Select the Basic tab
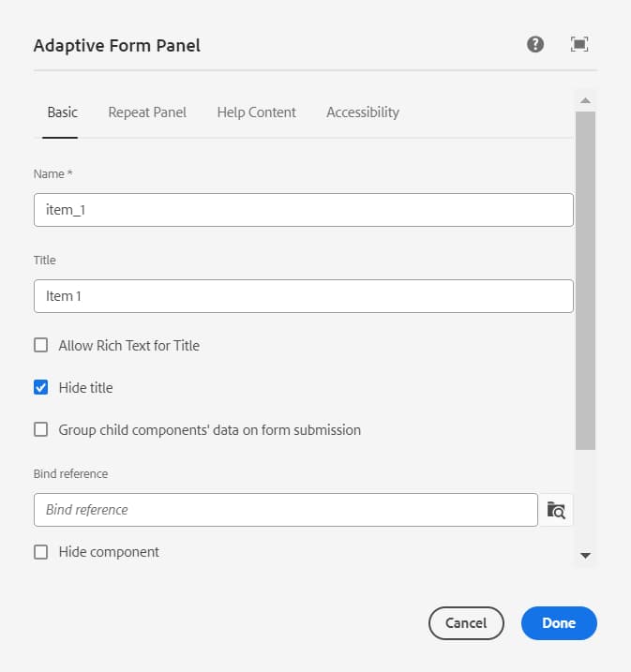This screenshot has height=672, width=631. [62, 112]
